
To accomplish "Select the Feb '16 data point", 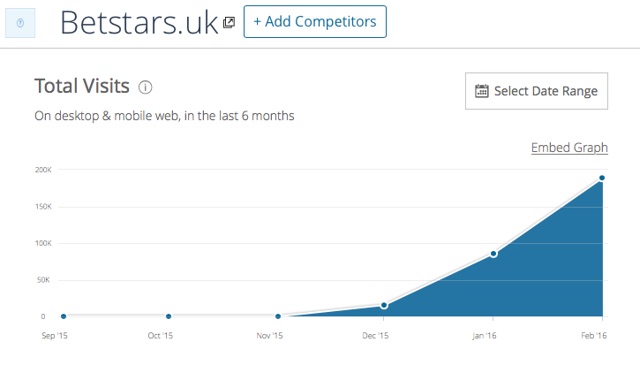I will [x=602, y=178].
